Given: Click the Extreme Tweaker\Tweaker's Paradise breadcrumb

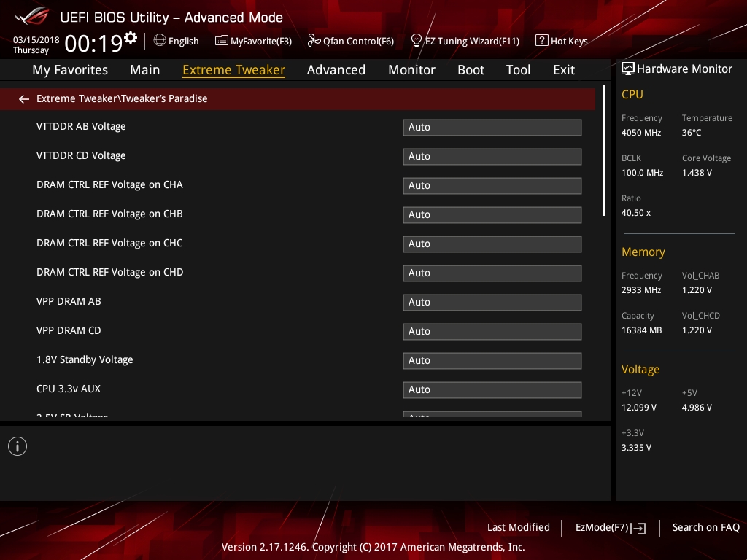Looking at the screenshot, I should (122, 98).
